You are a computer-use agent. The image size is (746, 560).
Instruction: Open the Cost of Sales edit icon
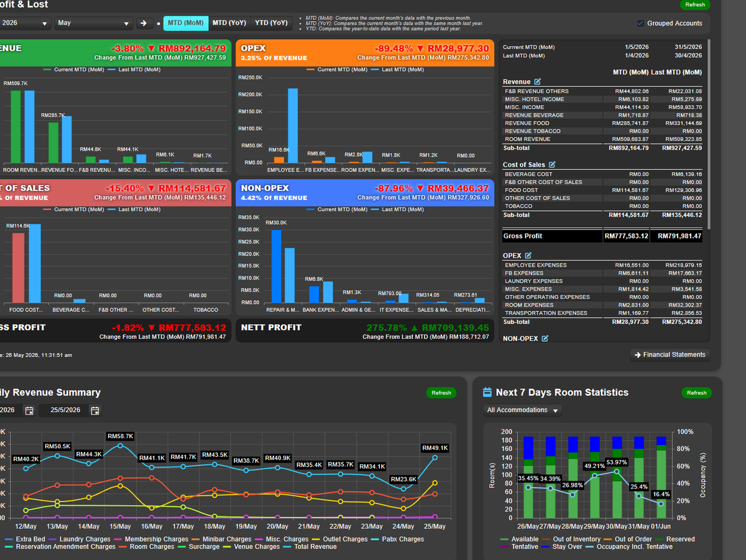point(552,165)
